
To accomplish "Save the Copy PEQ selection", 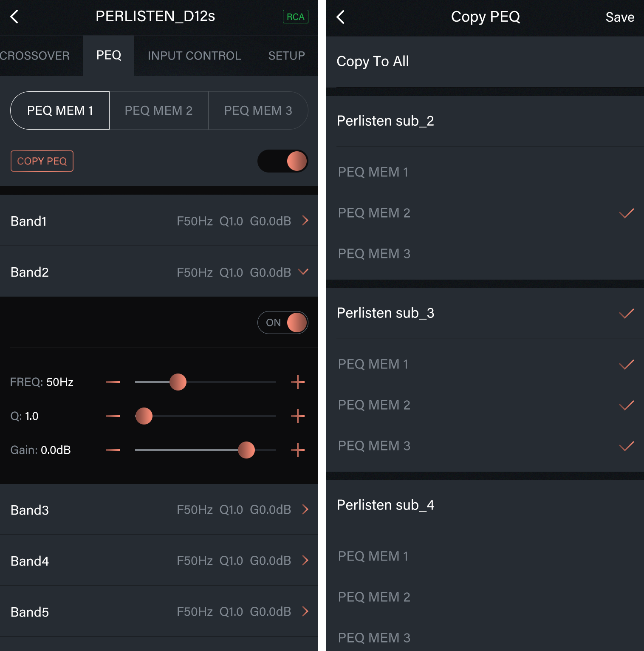I will (x=619, y=17).
